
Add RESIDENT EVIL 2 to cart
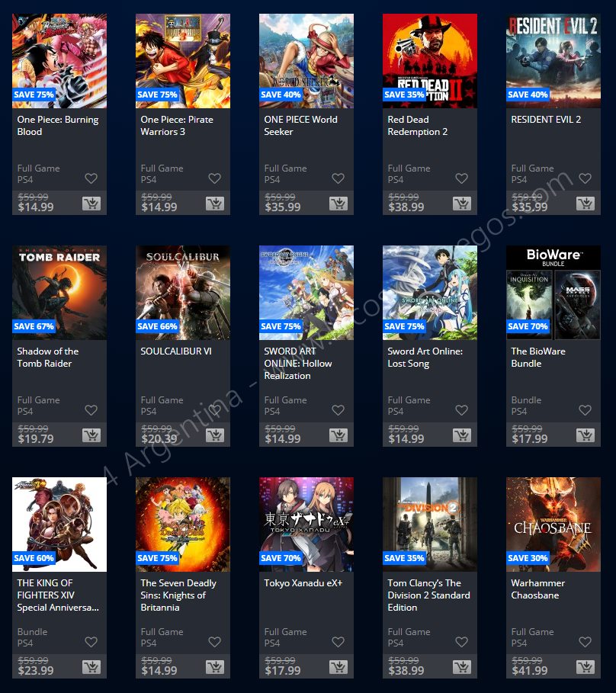point(585,204)
